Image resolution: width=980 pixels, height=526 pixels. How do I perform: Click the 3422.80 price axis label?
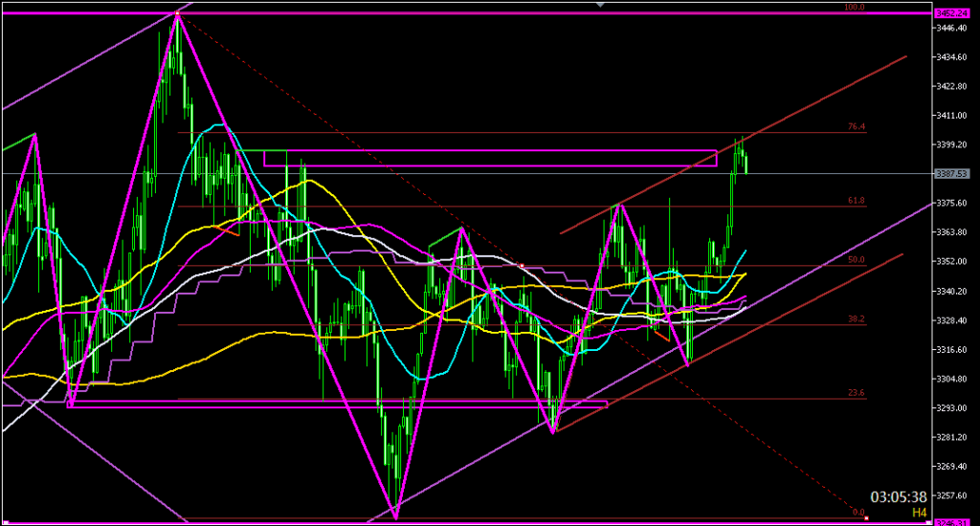pyautogui.click(x=950, y=86)
